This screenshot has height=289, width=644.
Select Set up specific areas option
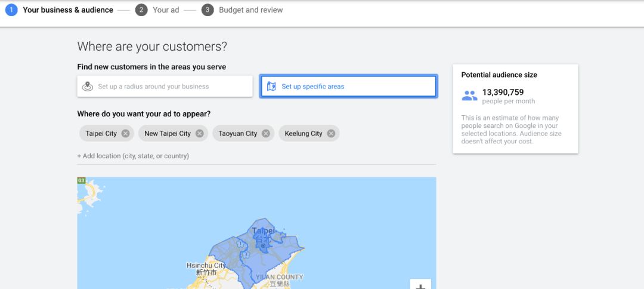coord(348,87)
